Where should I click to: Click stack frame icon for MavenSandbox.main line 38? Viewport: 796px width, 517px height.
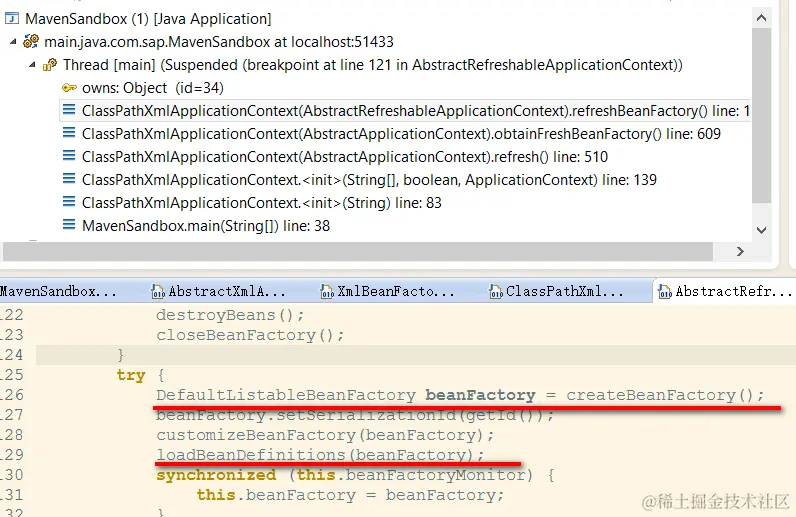point(69,225)
